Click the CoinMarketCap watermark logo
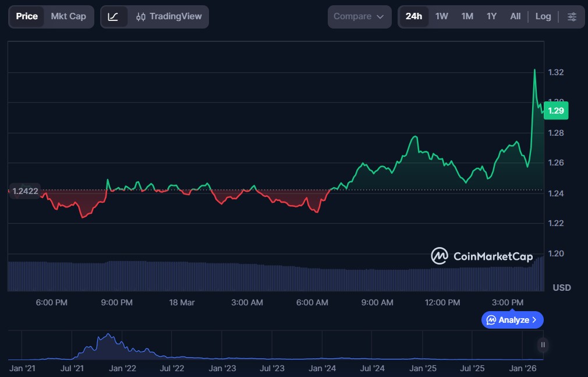Viewport: 588px width, 377px height. pyautogui.click(x=481, y=256)
